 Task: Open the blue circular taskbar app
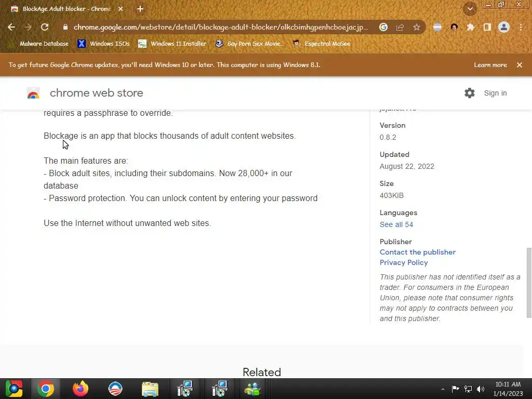coord(115,389)
